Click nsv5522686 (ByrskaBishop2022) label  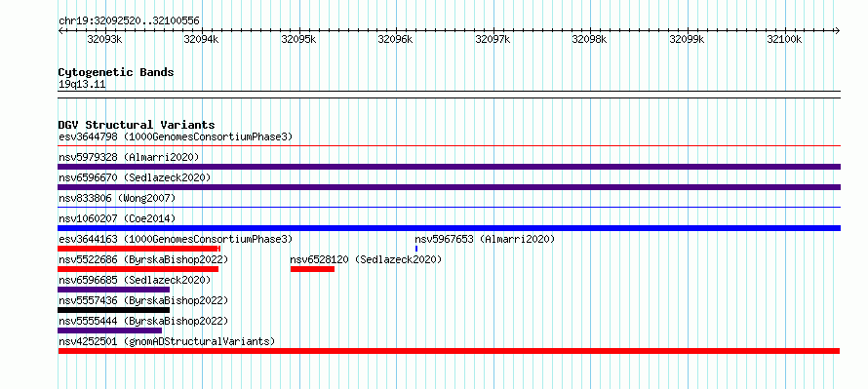tap(143, 259)
